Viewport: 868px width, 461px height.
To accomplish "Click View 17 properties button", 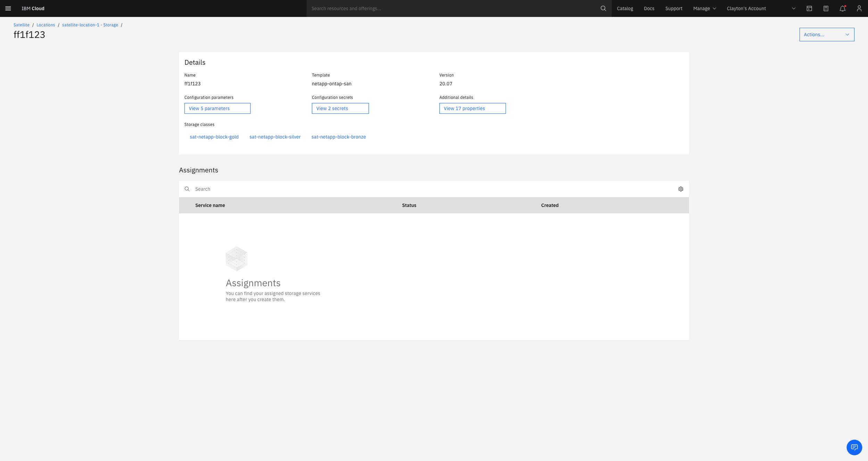I will (472, 108).
